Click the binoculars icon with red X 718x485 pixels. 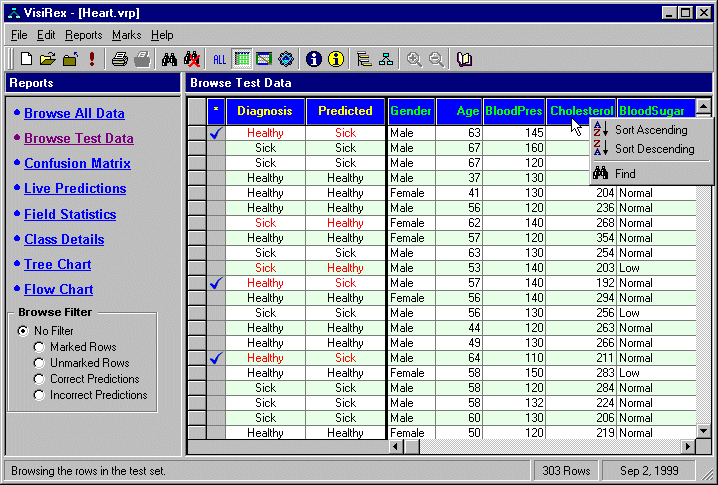(192, 59)
